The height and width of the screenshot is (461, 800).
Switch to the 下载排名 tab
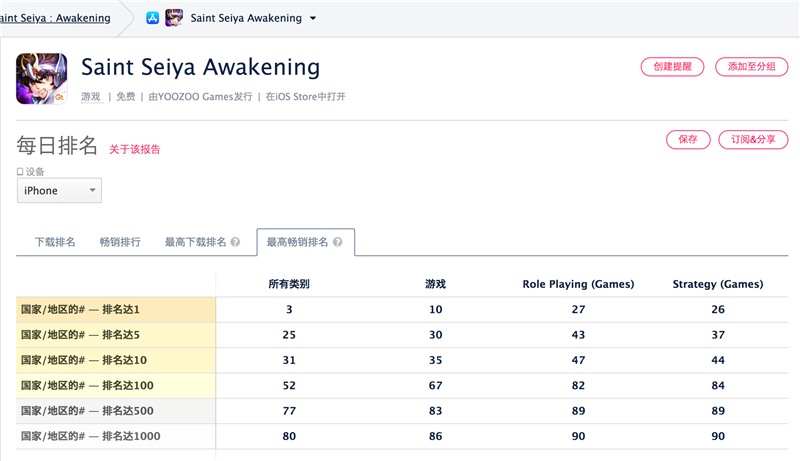pyautogui.click(x=55, y=242)
